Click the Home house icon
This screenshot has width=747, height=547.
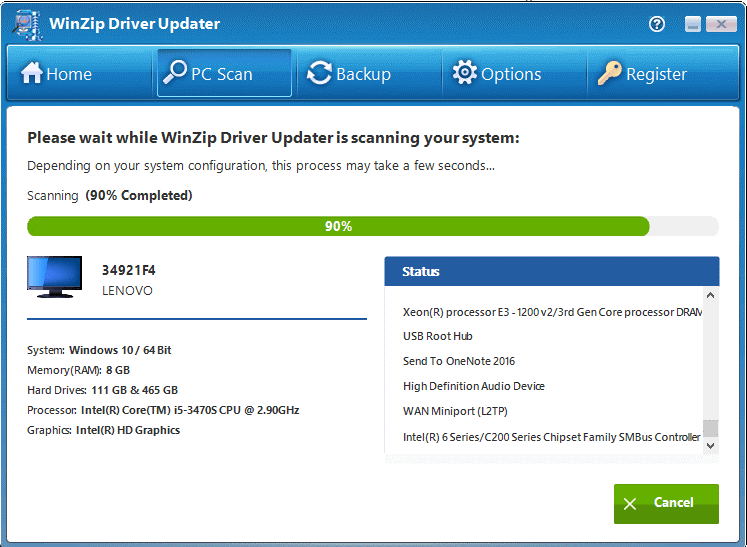[31, 73]
